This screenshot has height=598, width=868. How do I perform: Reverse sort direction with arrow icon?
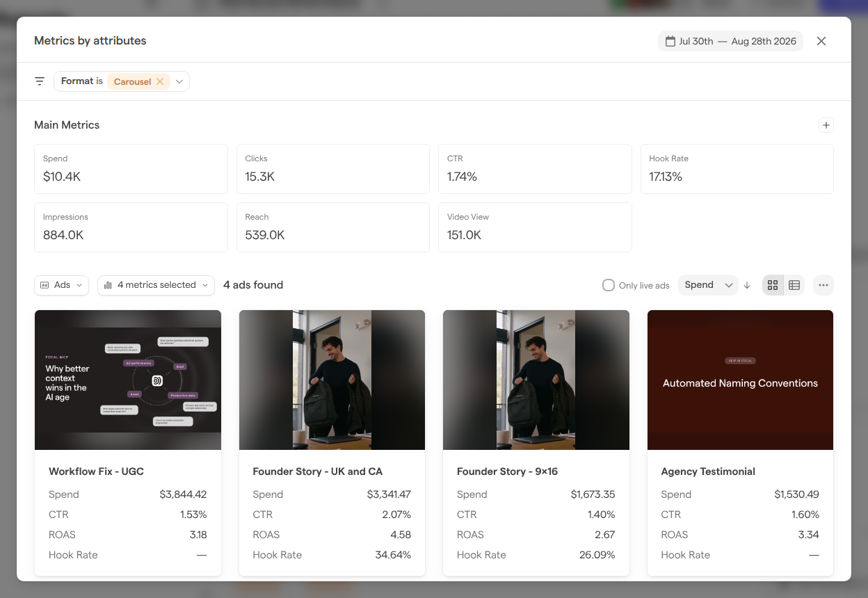pos(747,285)
